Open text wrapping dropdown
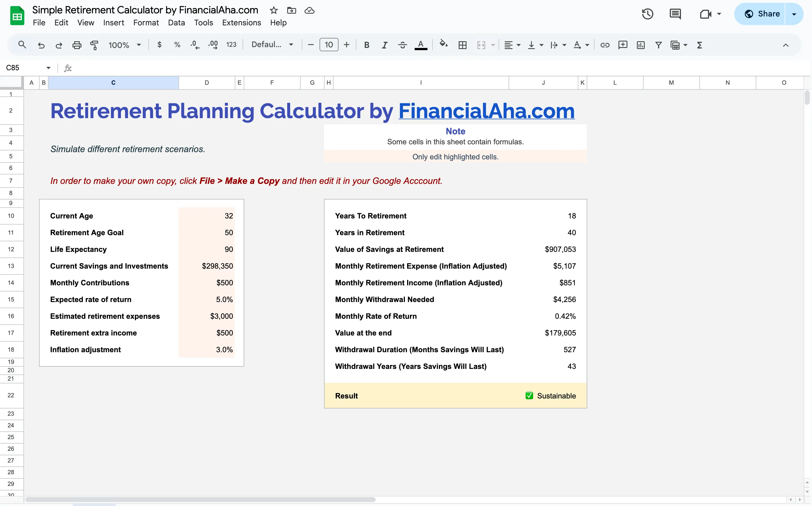This screenshot has width=812, height=506. click(x=558, y=45)
